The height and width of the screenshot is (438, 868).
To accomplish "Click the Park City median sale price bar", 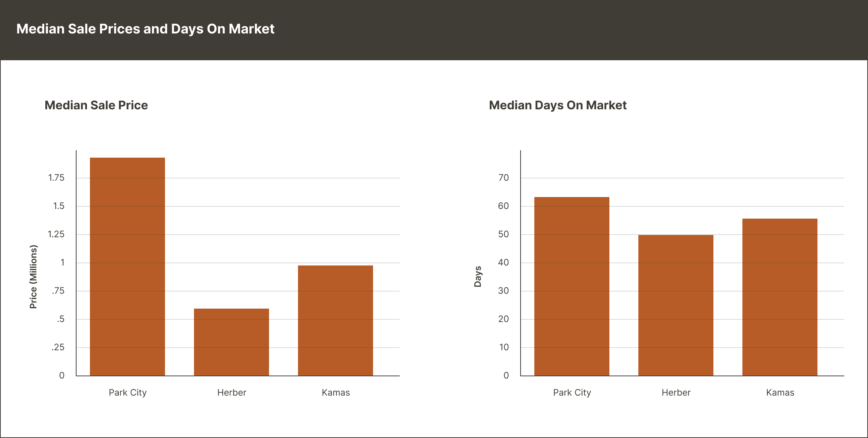I will coord(127,267).
